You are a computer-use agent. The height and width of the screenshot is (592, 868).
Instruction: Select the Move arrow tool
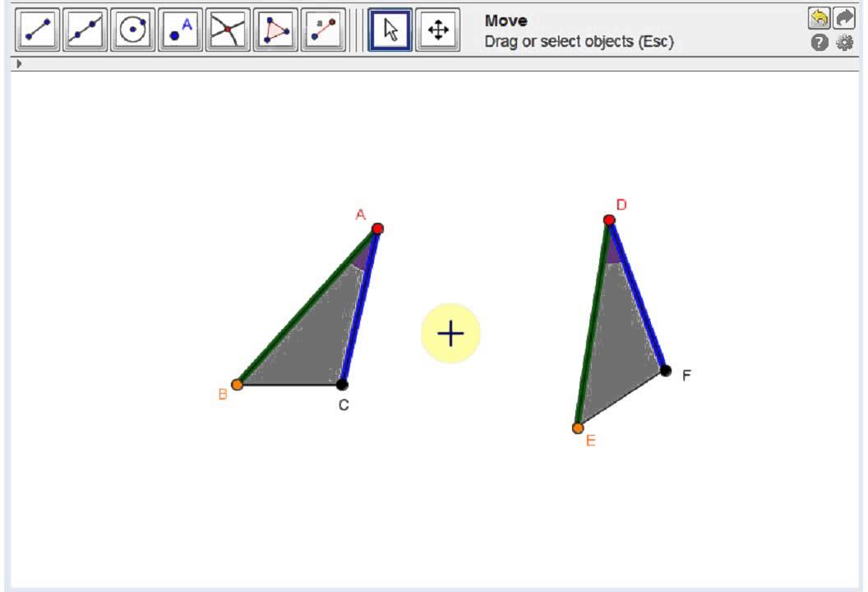(390, 30)
